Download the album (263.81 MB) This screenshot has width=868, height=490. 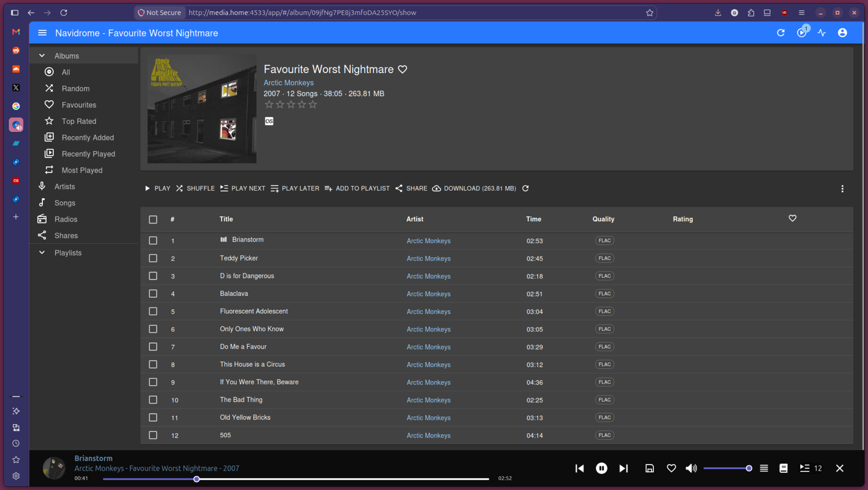pyautogui.click(x=474, y=188)
